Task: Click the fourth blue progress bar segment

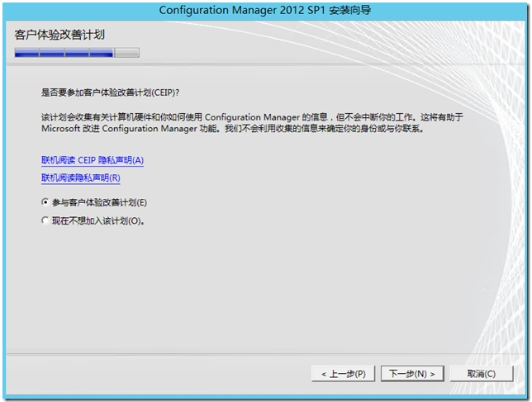Action: (101, 54)
